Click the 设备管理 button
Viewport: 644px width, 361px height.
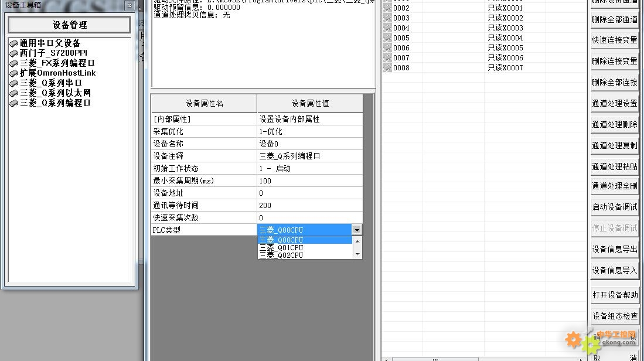tap(69, 25)
